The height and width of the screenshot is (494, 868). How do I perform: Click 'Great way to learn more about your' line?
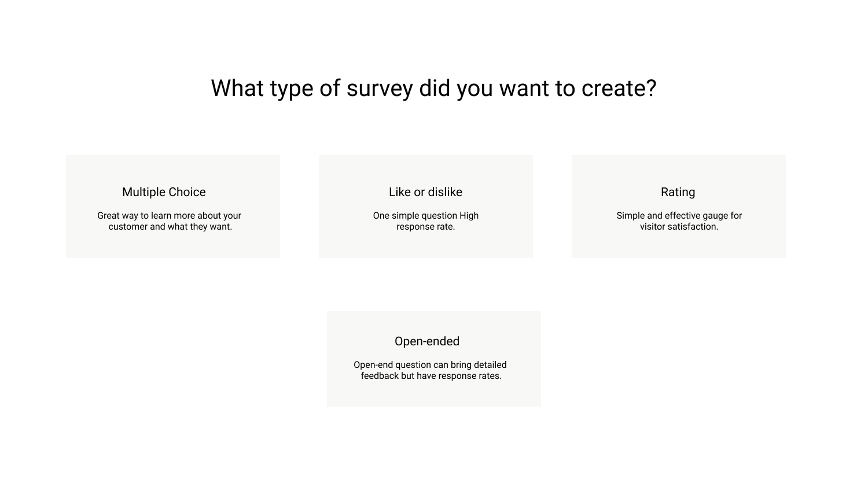click(x=169, y=216)
